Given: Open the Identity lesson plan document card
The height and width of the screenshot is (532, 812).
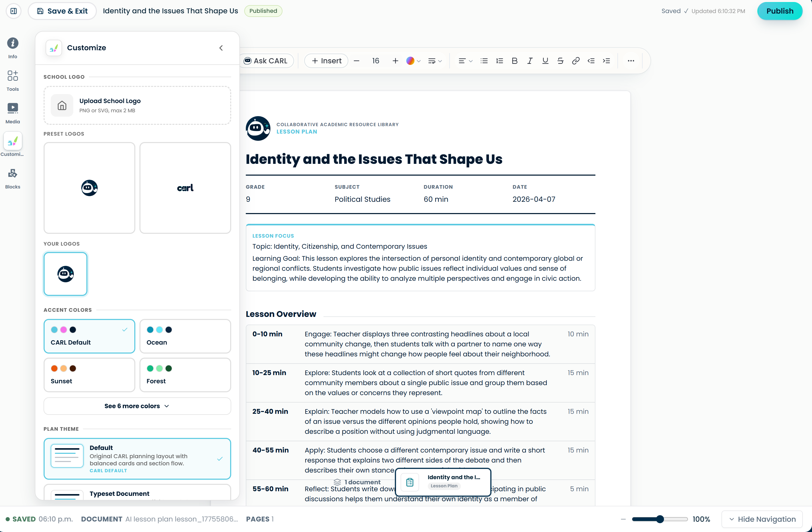Looking at the screenshot, I should [443, 482].
